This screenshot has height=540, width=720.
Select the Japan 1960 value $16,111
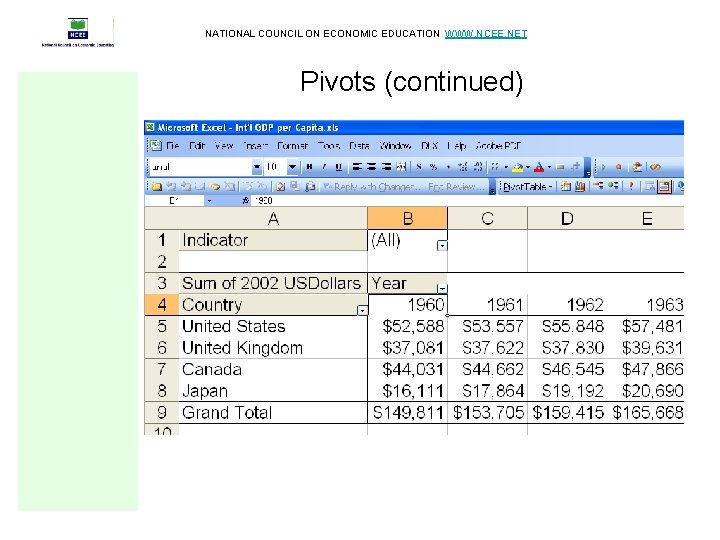[x=407, y=391]
